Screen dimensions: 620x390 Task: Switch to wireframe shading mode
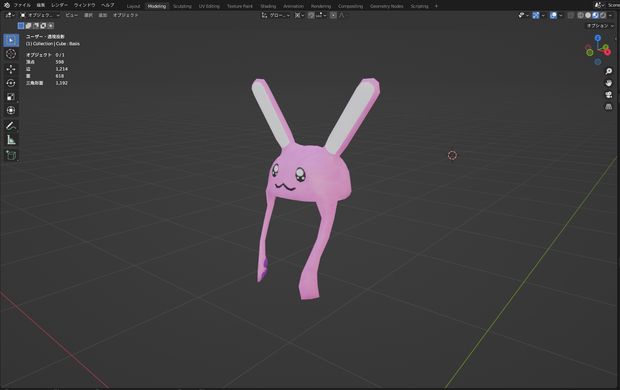[x=580, y=15]
